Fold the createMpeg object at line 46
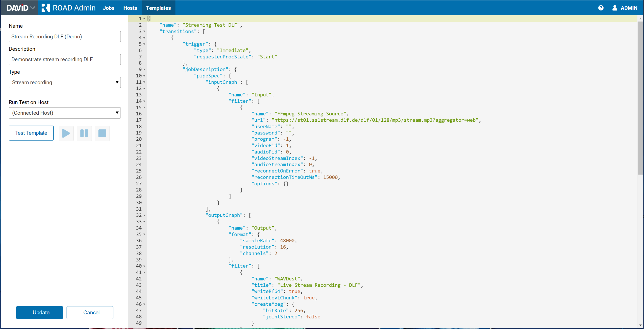 point(144,304)
